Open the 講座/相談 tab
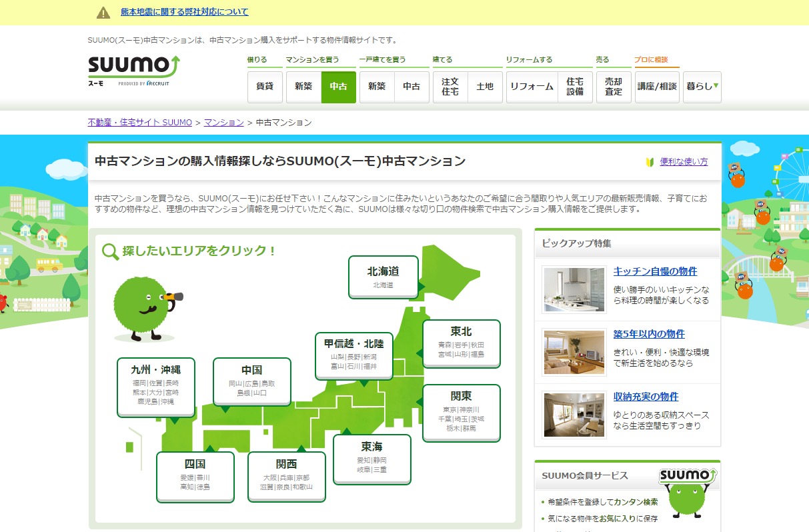 point(657,87)
